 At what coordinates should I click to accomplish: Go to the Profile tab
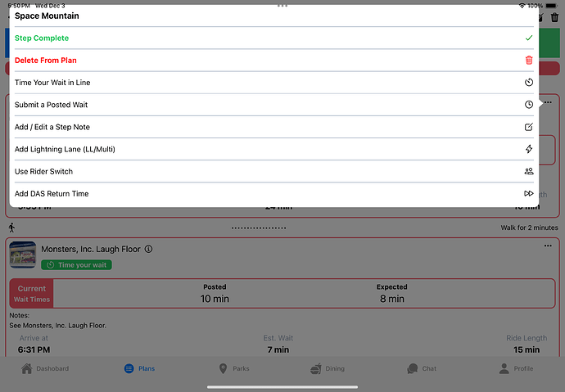pyautogui.click(x=516, y=368)
